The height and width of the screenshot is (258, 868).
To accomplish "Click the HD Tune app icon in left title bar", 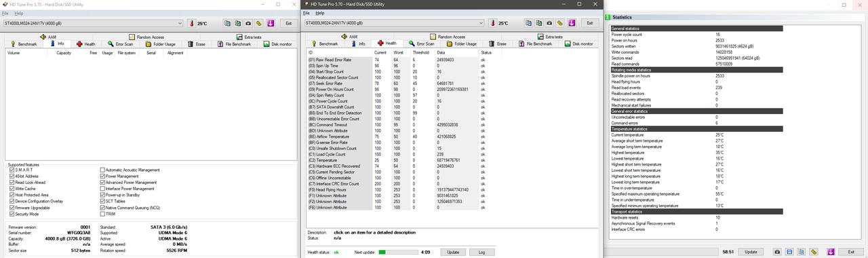I will tap(5, 4).
